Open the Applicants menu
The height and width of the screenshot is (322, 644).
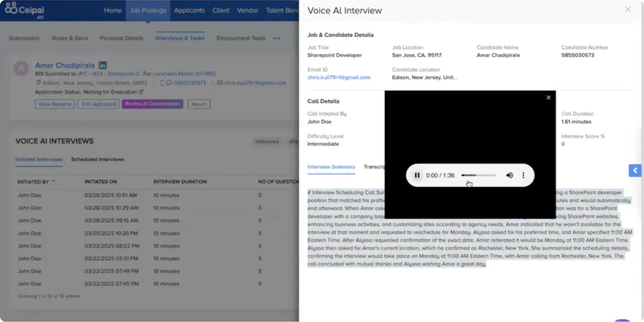tap(189, 10)
